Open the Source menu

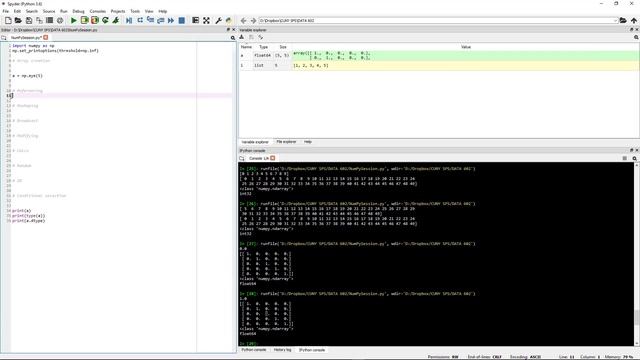click(49, 11)
